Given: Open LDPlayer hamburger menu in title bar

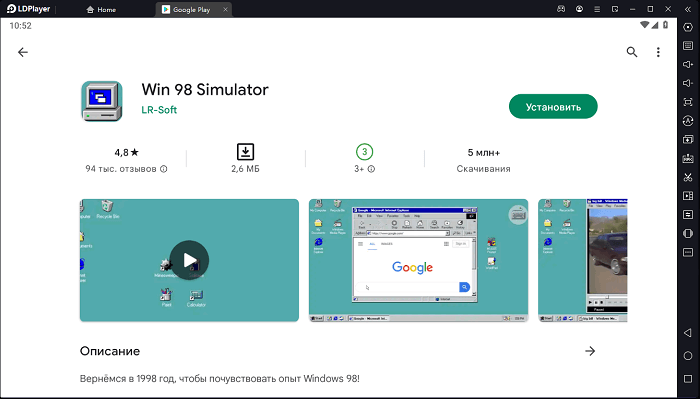Looking at the screenshot, I should tap(597, 9).
